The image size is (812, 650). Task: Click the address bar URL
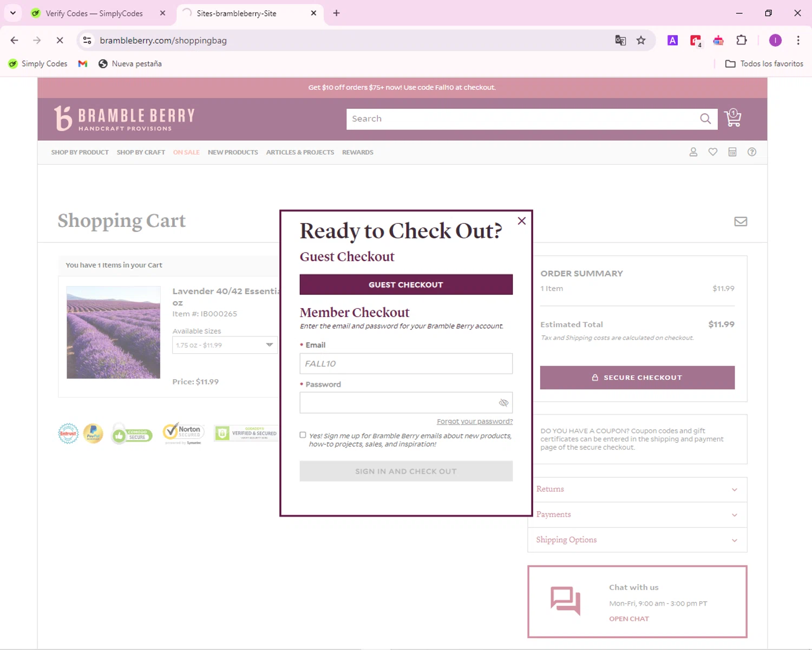pyautogui.click(x=163, y=41)
